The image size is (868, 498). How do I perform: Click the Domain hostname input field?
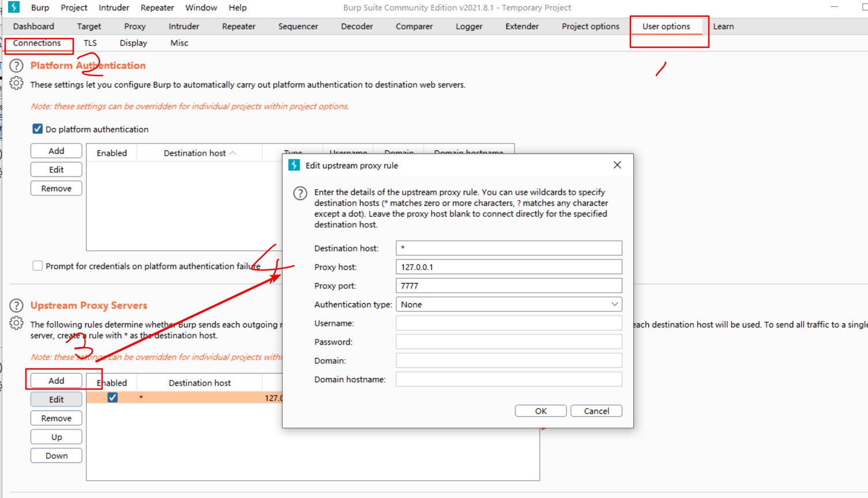pyautogui.click(x=509, y=379)
